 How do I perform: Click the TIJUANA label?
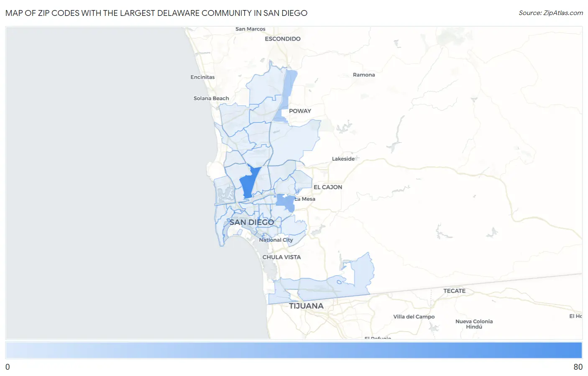coord(307,306)
